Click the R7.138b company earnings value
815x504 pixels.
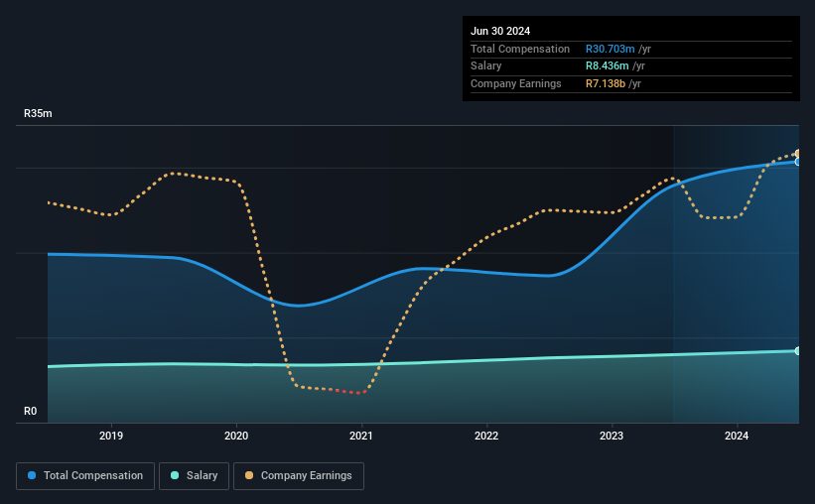[x=606, y=83]
